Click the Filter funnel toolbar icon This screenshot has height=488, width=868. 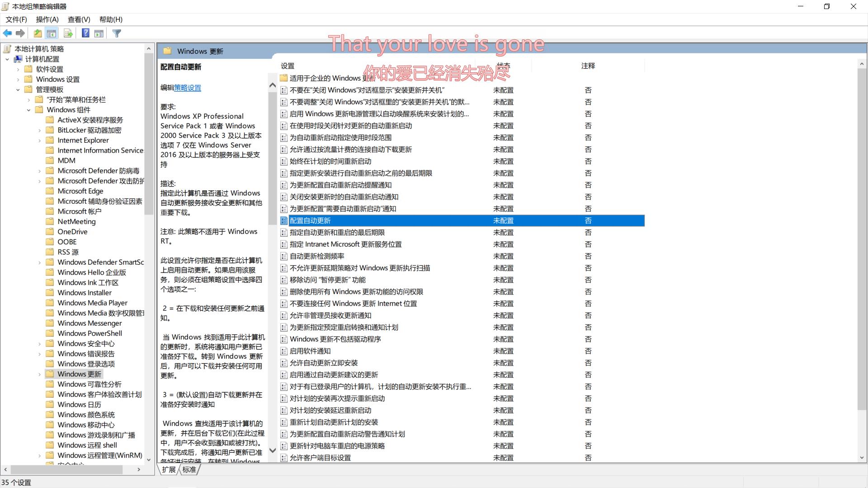coord(117,33)
